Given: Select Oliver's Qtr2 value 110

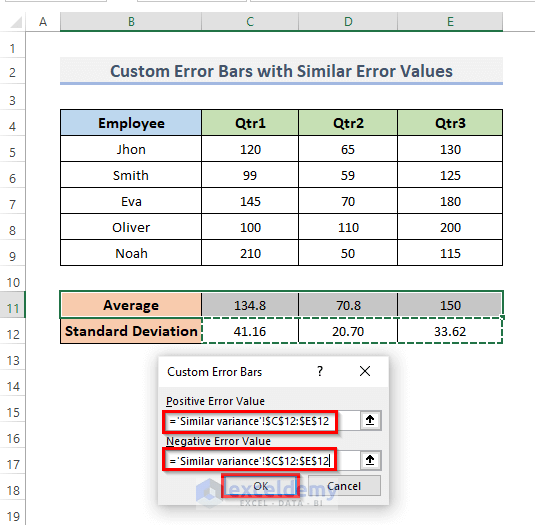Looking at the screenshot, I should pyautogui.click(x=348, y=227).
